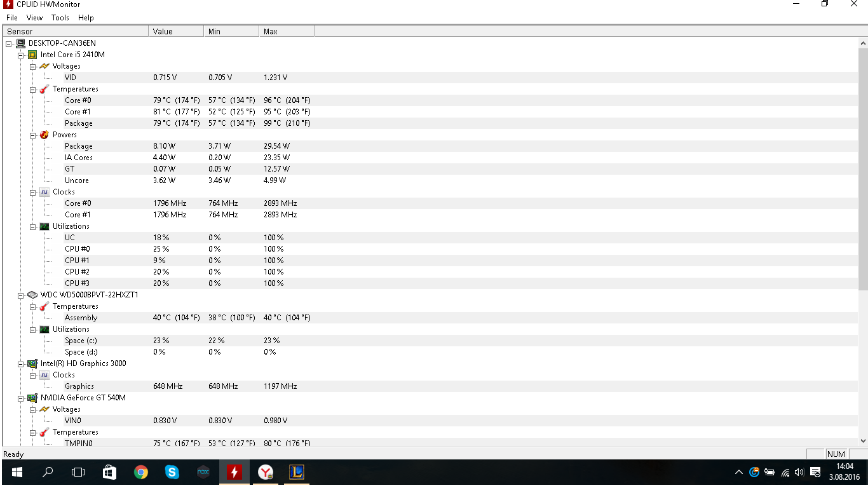
Task: Click the hard disk icon for WDC WD5000BPVT
Action: coord(32,295)
